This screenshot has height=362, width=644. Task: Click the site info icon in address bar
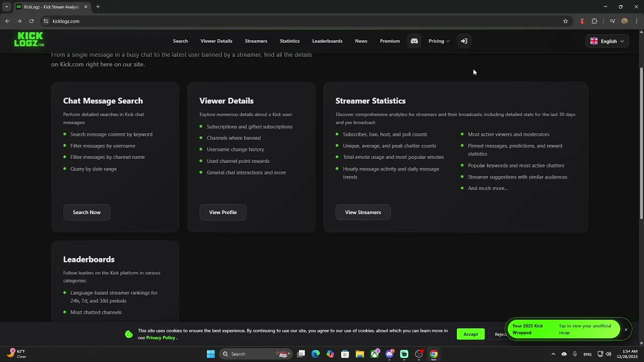[x=46, y=21]
